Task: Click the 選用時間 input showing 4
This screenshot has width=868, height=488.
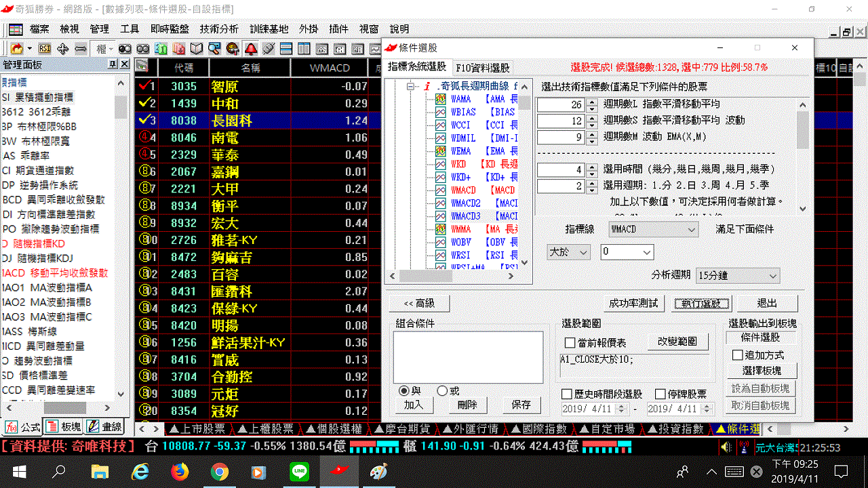Action: click(x=560, y=169)
